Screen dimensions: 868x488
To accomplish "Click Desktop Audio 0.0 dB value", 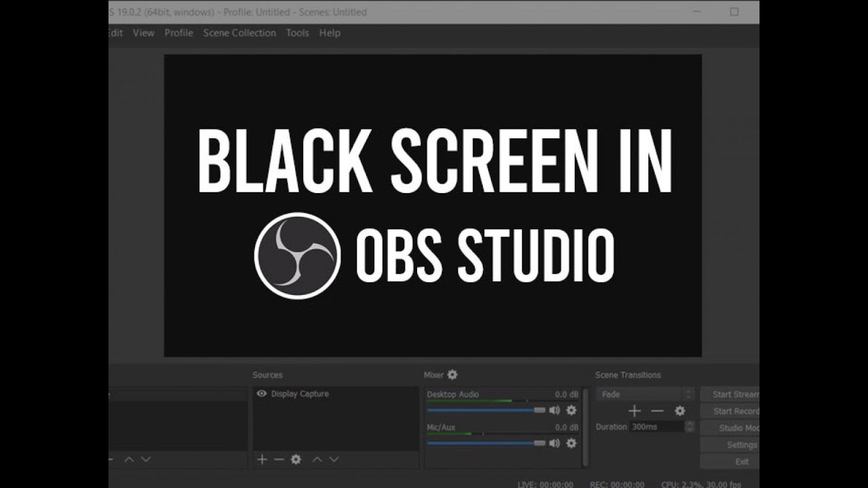I will 566,394.
